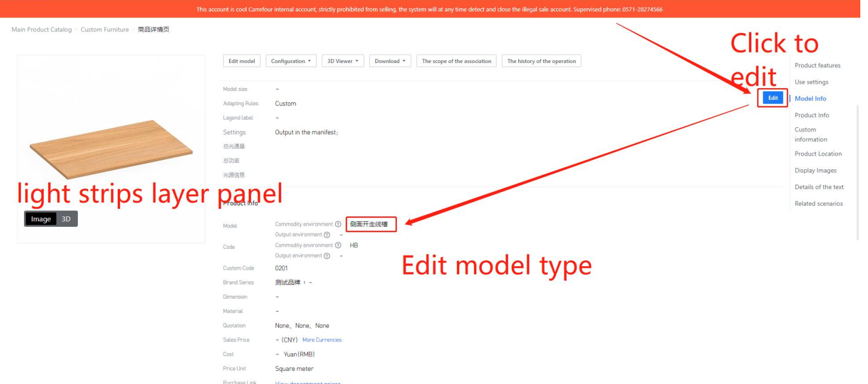The width and height of the screenshot is (868, 384).
Task: Open the Download dropdown menu
Action: pyautogui.click(x=390, y=61)
